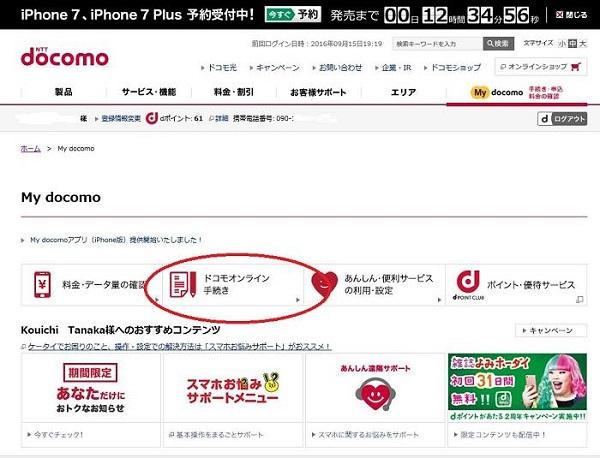
Task: Open the 製品 navigation menu
Action: (x=63, y=92)
